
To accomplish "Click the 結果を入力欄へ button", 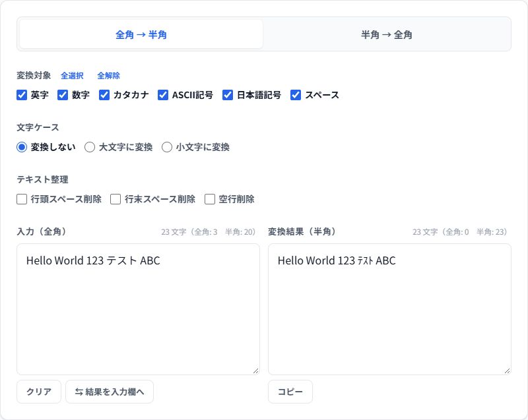I will tap(110, 392).
